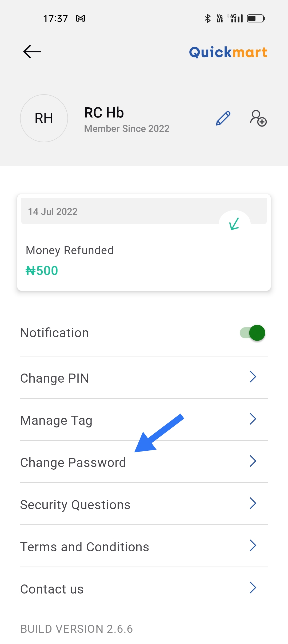
Task: Open the Security Questions menu item
Action: pyautogui.click(x=75, y=505)
